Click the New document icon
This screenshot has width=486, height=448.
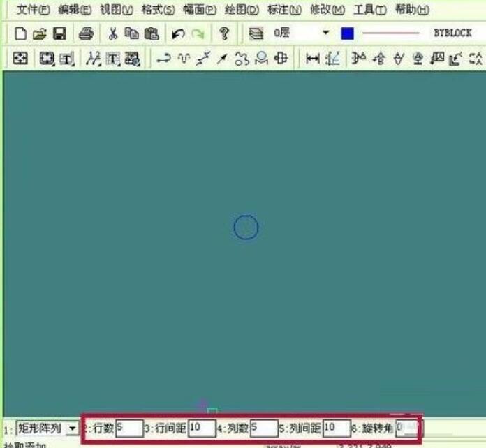point(20,33)
